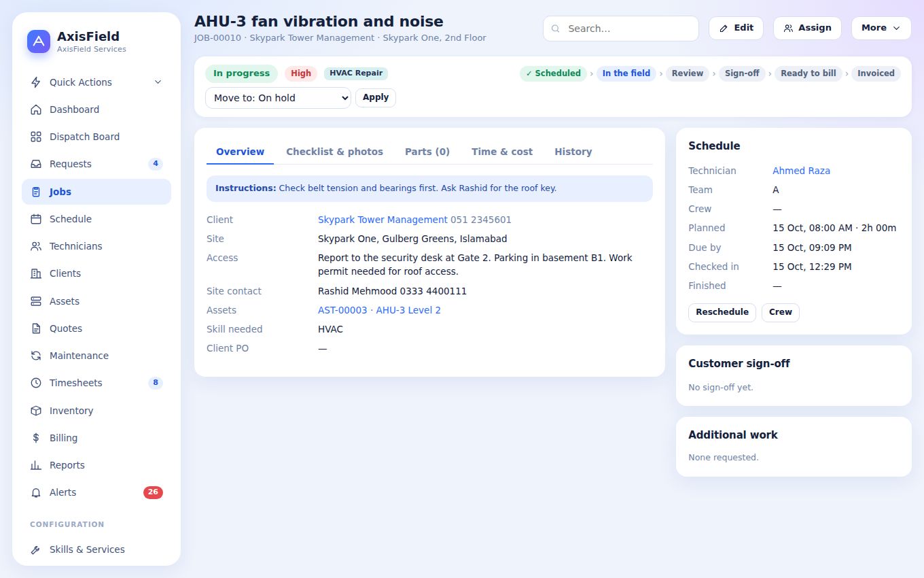The height and width of the screenshot is (578, 924).
Task: Click the Inventory box icon
Action: 36,411
